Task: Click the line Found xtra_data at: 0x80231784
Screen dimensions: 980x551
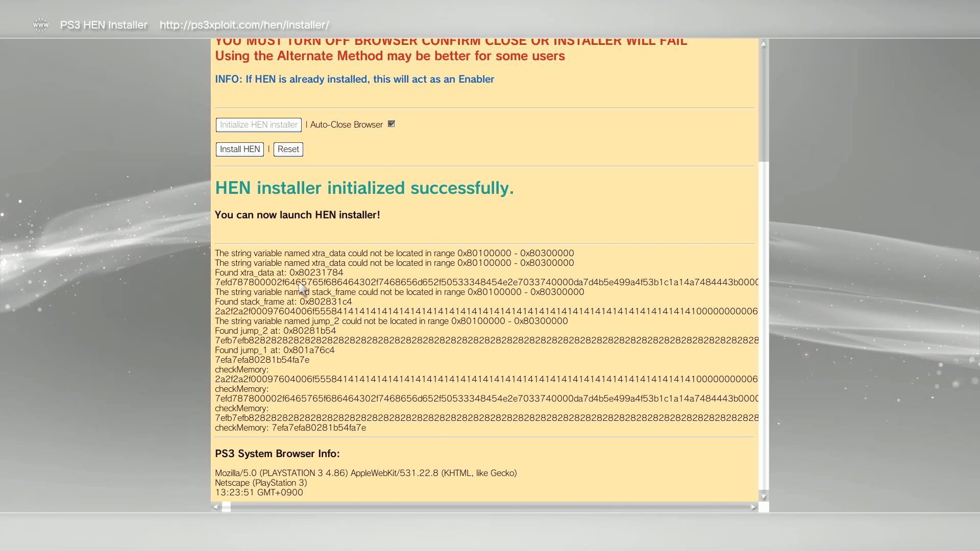Action: pos(279,272)
